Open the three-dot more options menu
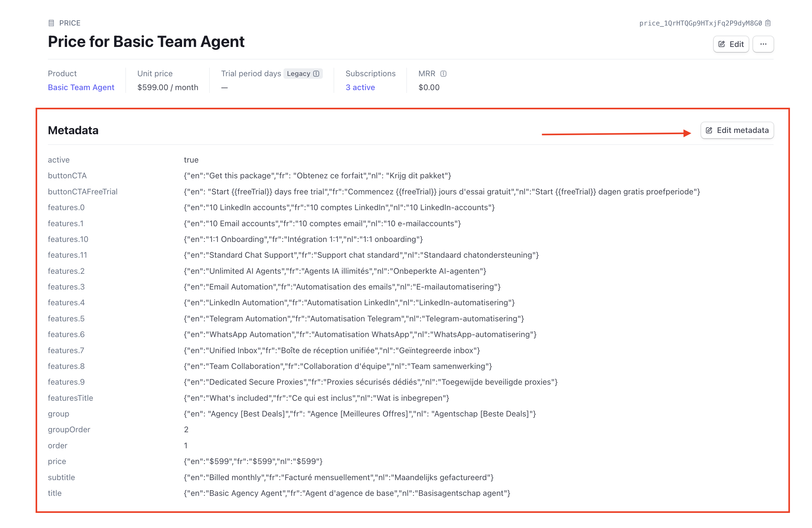Image resolution: width=812 pixels, height=528 pixels. click(763, 44)
